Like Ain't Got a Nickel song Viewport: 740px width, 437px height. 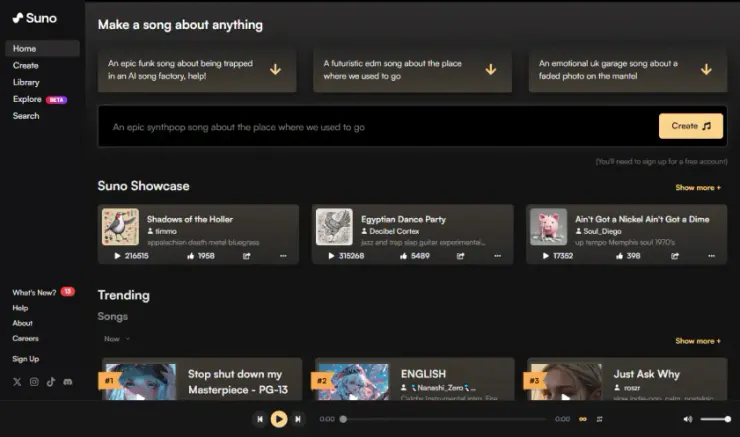(619, 256)
